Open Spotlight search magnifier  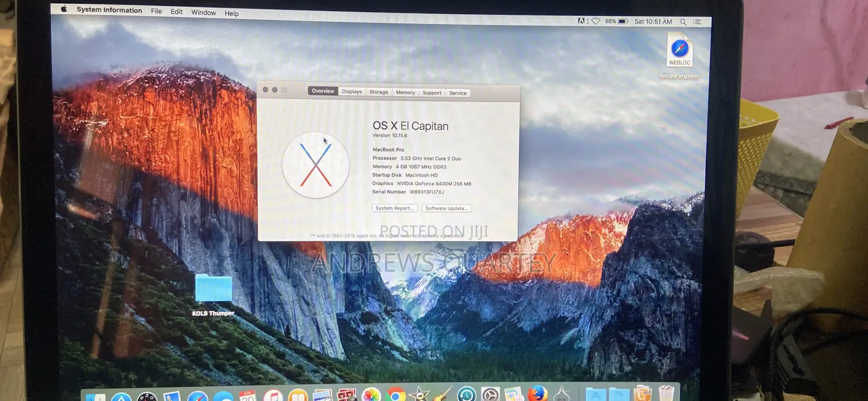coord(683,22)
